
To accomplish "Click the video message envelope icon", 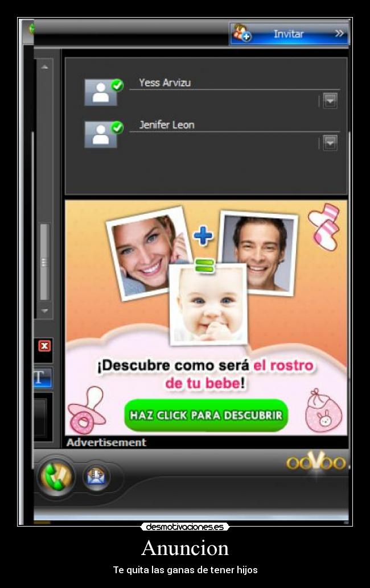I will pos(96,476).
